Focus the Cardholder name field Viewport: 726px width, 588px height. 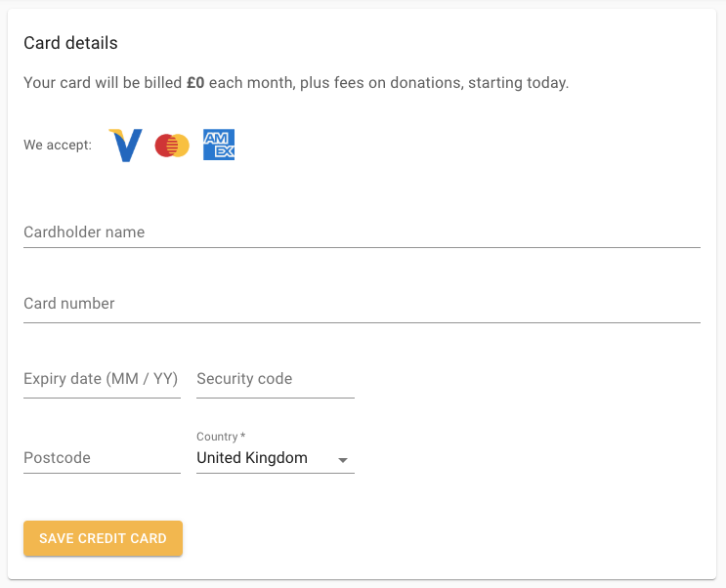point(362,232)
